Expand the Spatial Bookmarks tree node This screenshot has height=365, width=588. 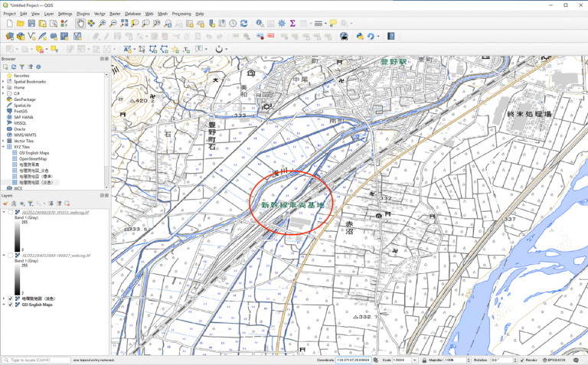point(3,81)
